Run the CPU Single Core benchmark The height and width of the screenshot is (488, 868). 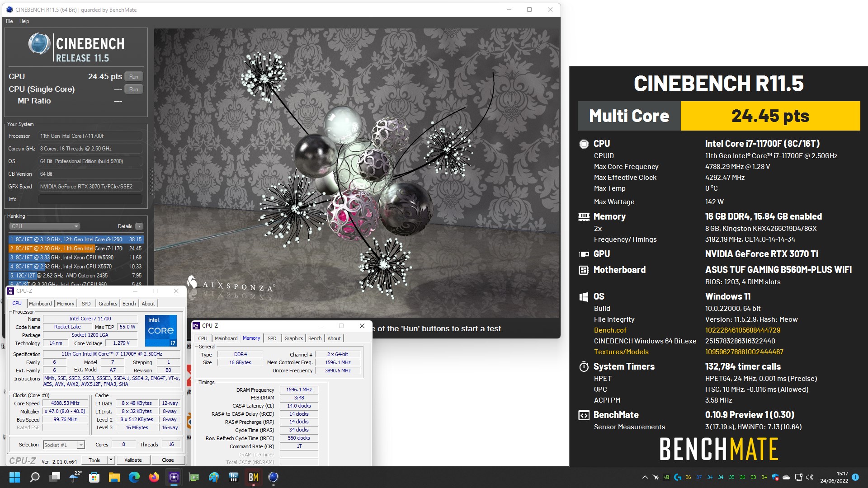coord(133,89)
